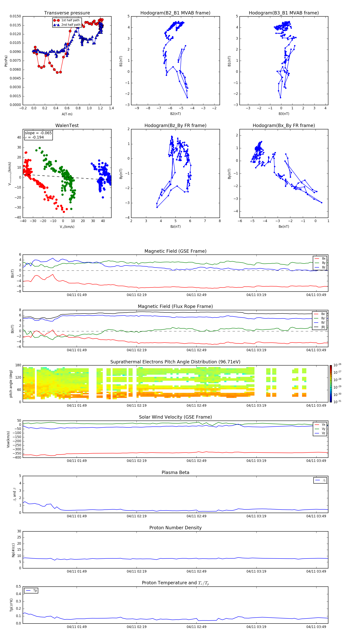Click 'Proton Number Density' plot title
Viewport: 351px width, 644px height.
[x=175, y=528]
